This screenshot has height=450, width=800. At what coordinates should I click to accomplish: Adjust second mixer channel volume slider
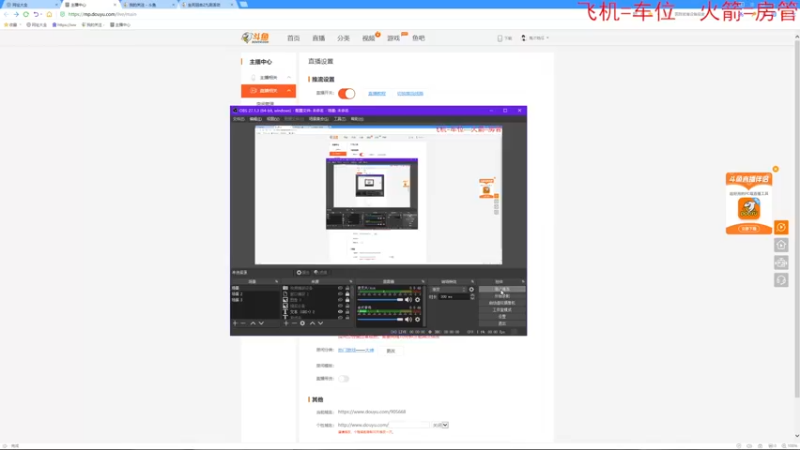coord(380,319)
